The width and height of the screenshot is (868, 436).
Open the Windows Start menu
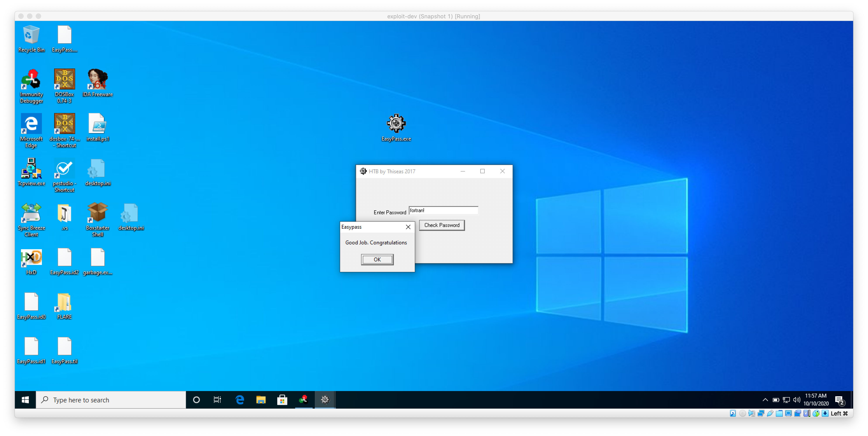25,400
